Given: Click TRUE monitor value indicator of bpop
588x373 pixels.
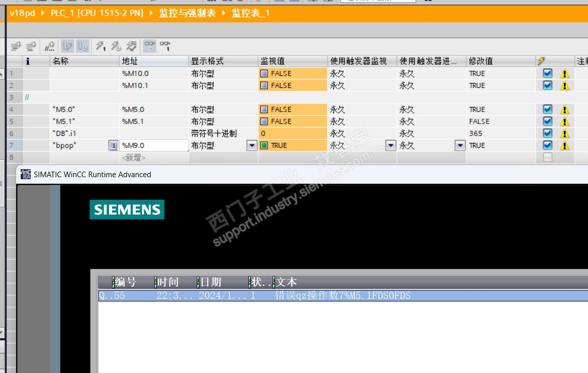Looking at the screenshot, I should (x=264, y=145).
